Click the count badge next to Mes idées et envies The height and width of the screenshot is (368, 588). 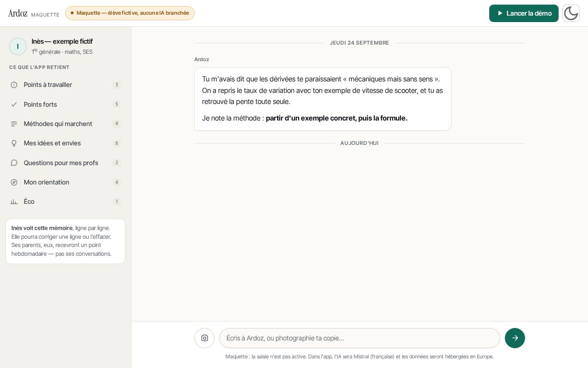[117, 143]
